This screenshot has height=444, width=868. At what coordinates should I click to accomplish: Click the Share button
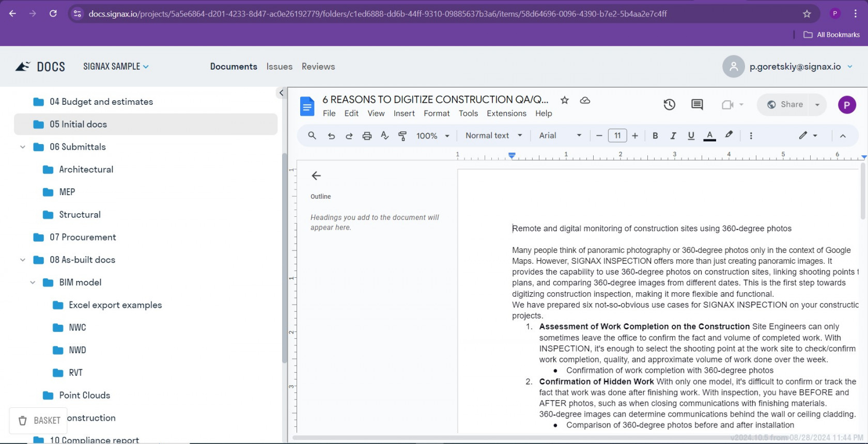click(785, 105)
